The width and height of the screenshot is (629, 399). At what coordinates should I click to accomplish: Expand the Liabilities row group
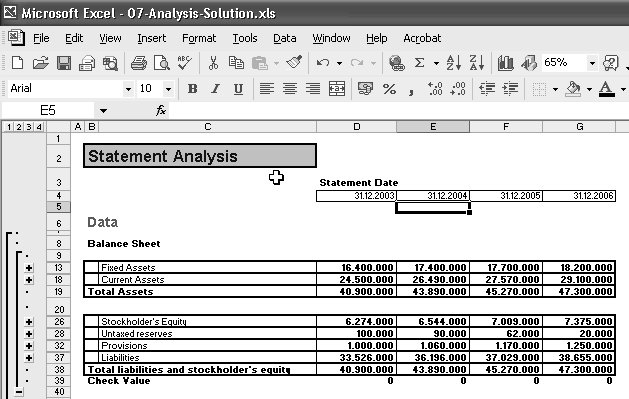(x=29, y=358)
